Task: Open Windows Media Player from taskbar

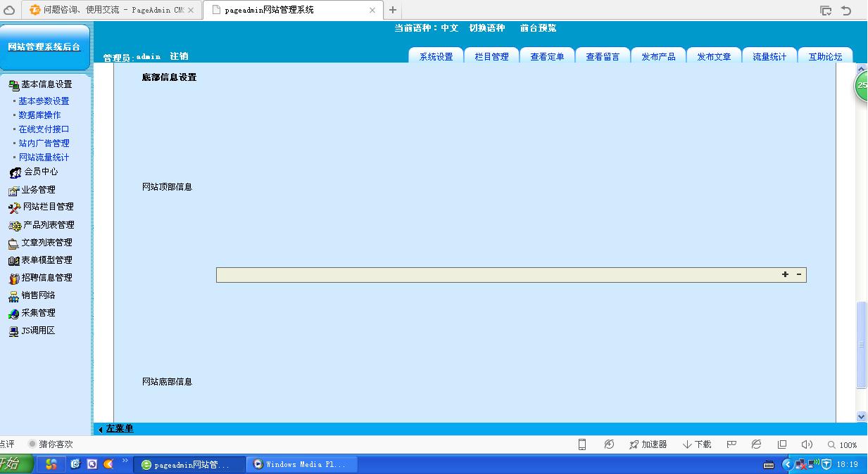Action: [x=301, y=464]
